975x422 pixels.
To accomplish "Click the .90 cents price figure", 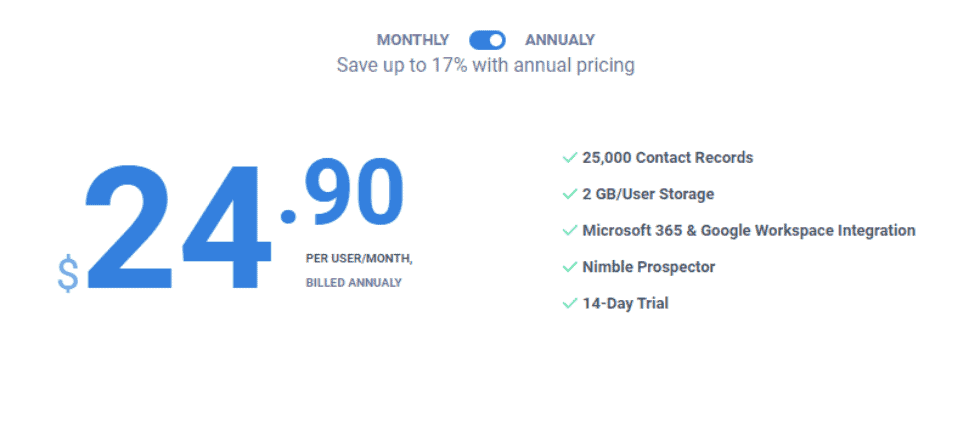I will tap(341, 191).
